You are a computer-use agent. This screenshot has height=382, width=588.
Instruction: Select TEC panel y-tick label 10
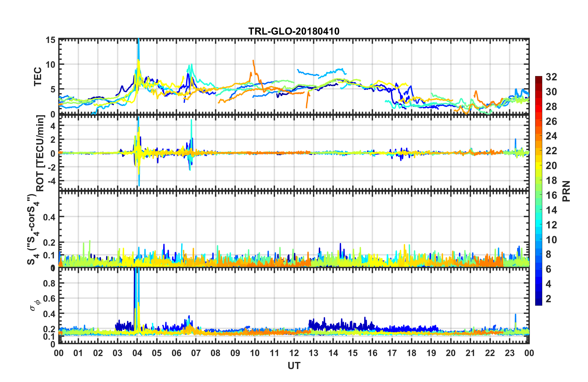click(50, 65)
